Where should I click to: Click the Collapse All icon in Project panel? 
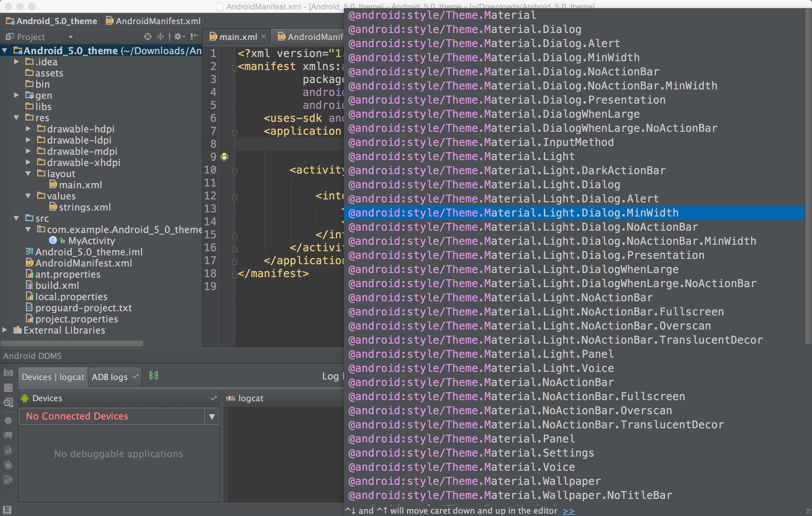160,36
